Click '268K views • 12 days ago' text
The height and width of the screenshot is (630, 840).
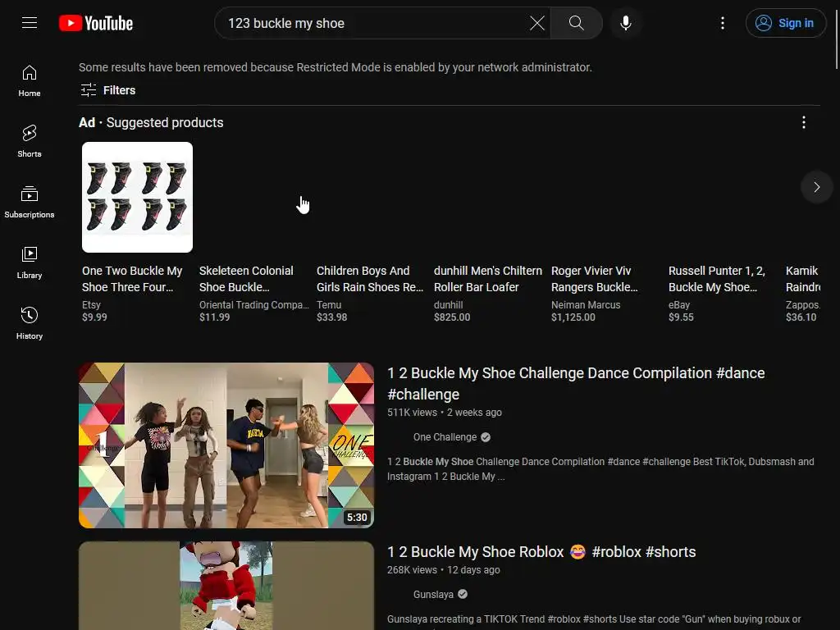[444, 570]
